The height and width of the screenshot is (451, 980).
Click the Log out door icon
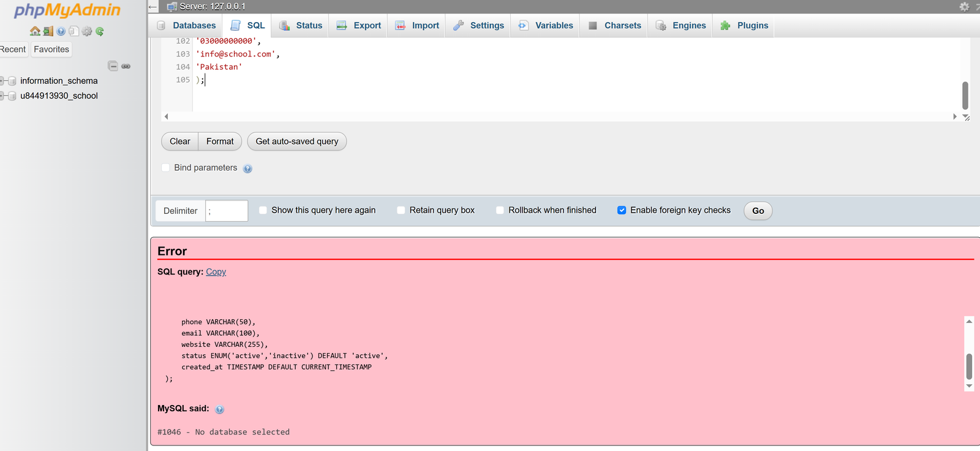pyautogui.click(x=48, y=31)
